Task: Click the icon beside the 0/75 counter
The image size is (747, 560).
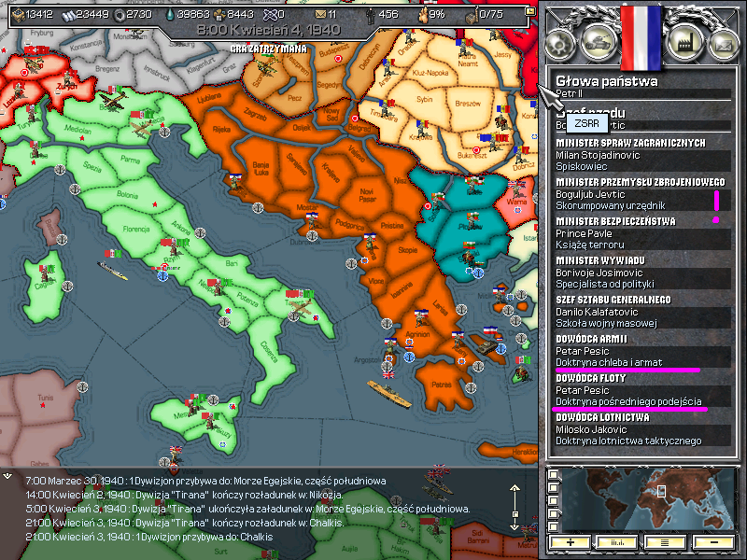Action: [472, 16]
